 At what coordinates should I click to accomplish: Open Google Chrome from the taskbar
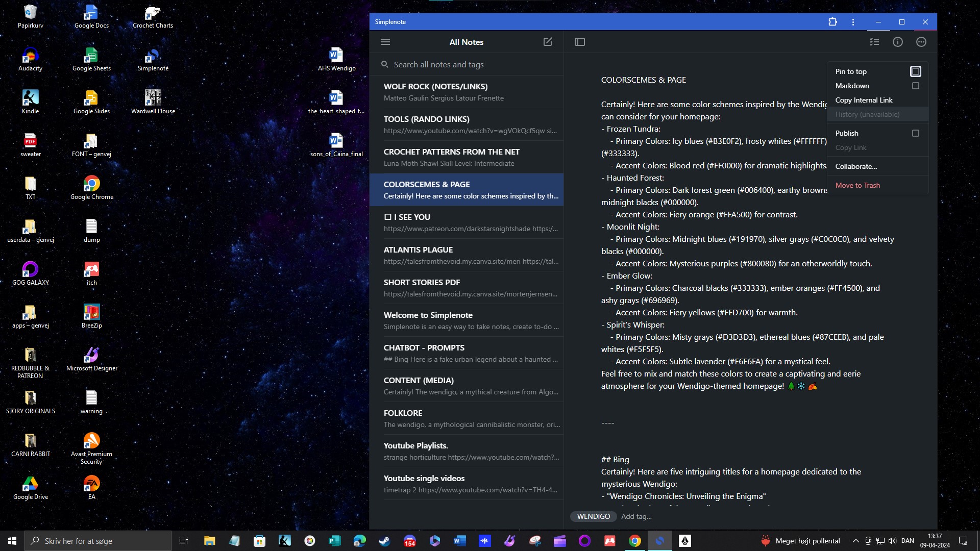tap(634, 541)
